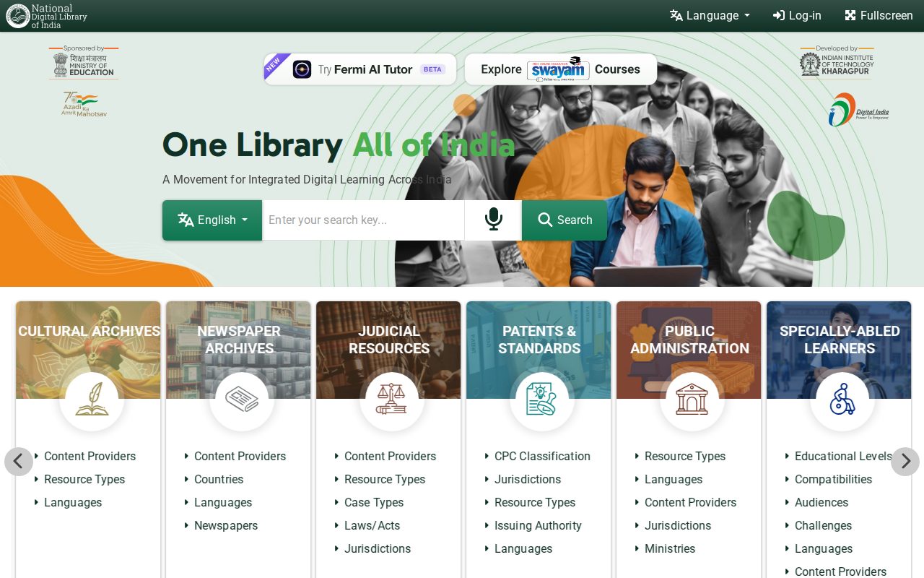The image size is (924, 578).
Task: Open Resource Types under Cultural Archives
Action: tap(84, 479)
